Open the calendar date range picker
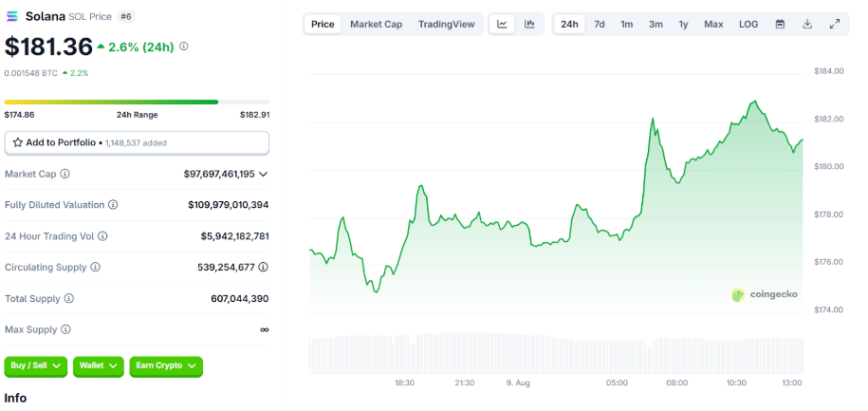The height and width of the screenshot is (411, 868). coord(780,24)
